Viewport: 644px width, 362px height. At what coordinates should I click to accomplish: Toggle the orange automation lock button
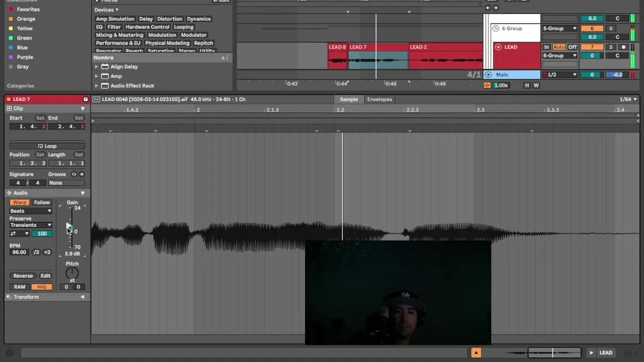(487, 85)
